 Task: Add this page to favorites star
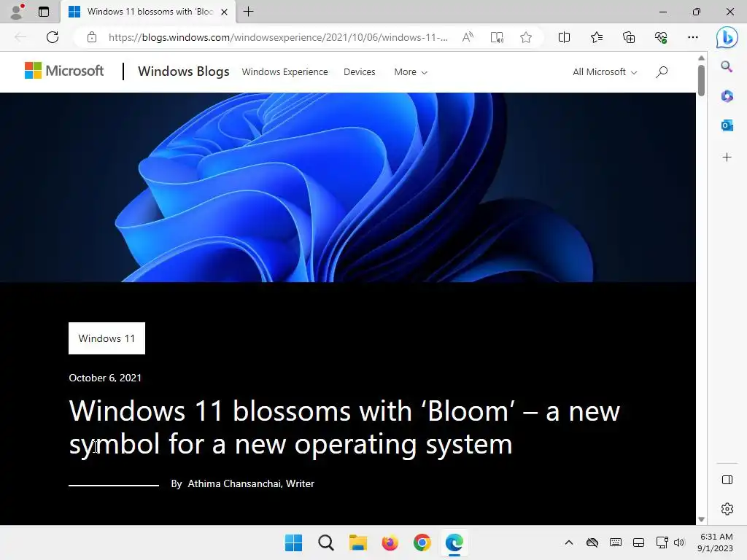tap(526, 37)
